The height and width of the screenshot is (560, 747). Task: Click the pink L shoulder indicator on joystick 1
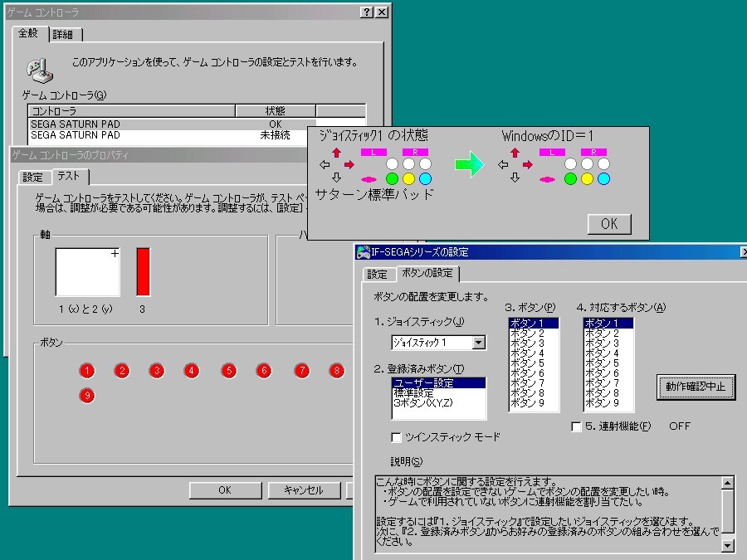pos(373,153)
